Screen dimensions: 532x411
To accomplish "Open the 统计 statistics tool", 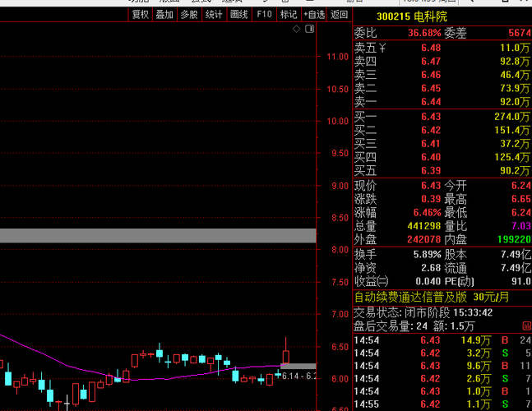I will pyautogui.click(x=214, y=15).
